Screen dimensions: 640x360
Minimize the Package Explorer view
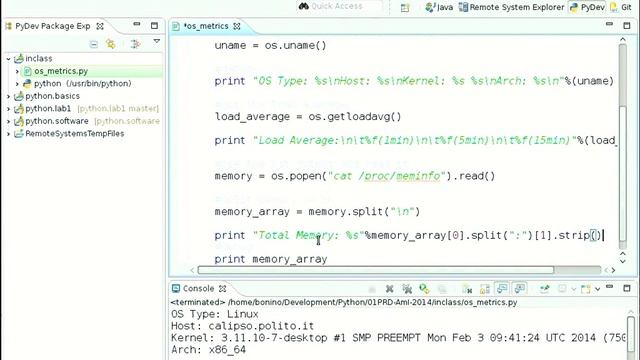[137, 24]
